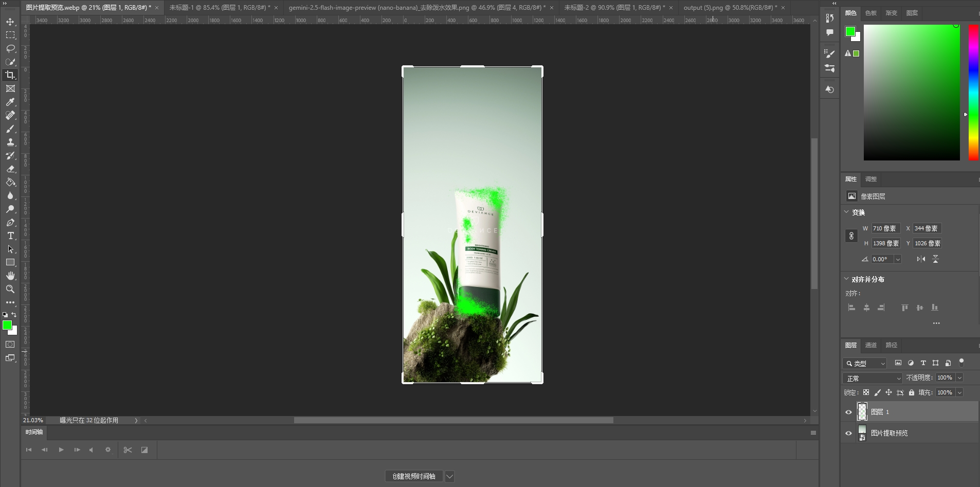Toggle Quick Mask mode
Image resolution: width=980 pixels, height=487 pixels.
click(10, 344)
